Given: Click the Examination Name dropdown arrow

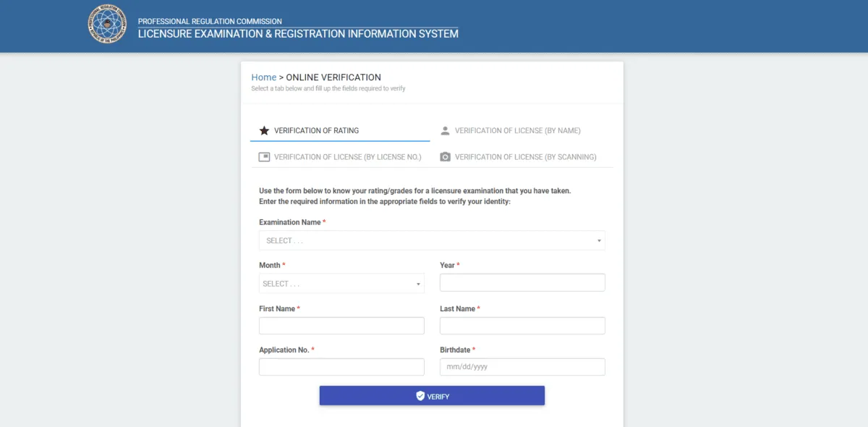Looking at the screenshot, I should tap(599, 241).
